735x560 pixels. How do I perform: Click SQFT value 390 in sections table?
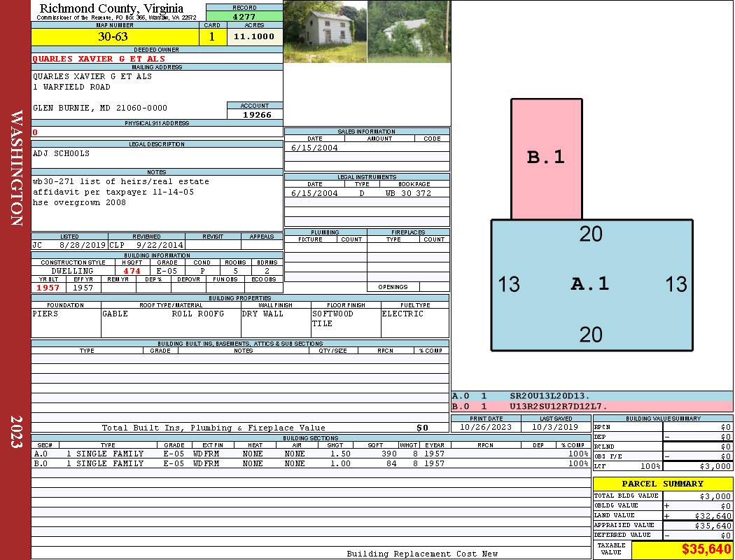pyautogui.click(x=389, y=454)
